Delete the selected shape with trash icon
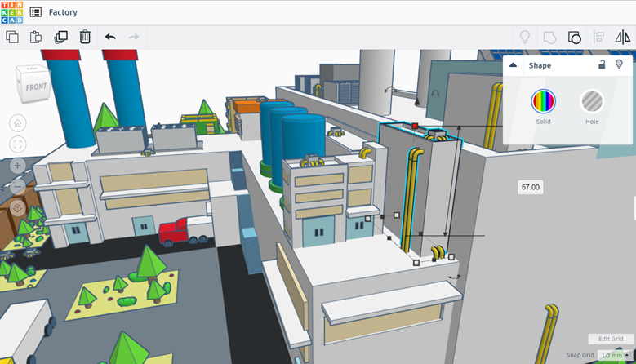 click(x=85, y=37)
